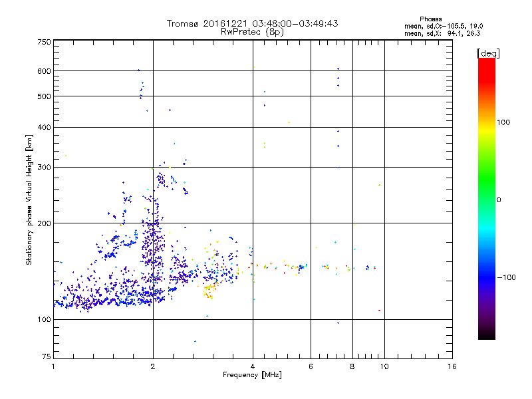532x399 pixels.
Task: Click the x-axis tick label '2'
Action: click(x=153, y=366)
